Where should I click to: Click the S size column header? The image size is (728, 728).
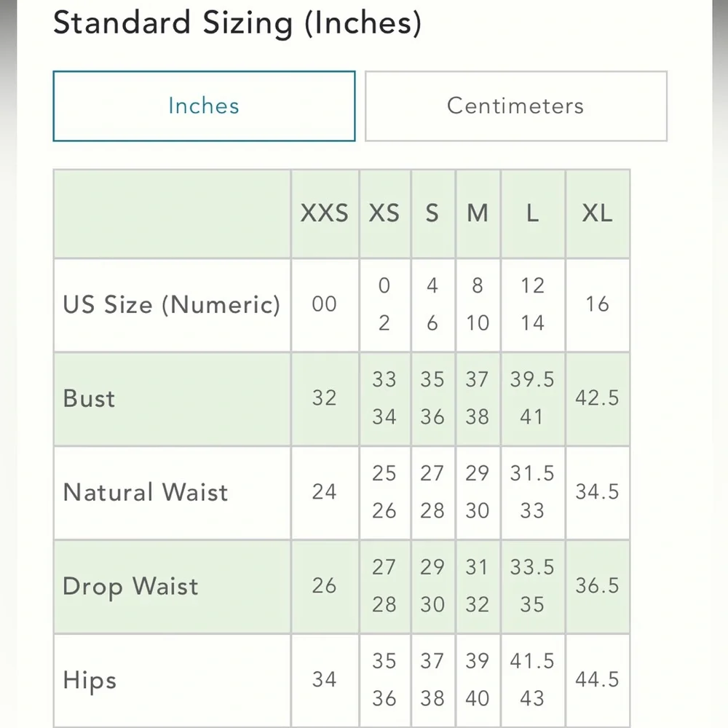click(432, 213)
